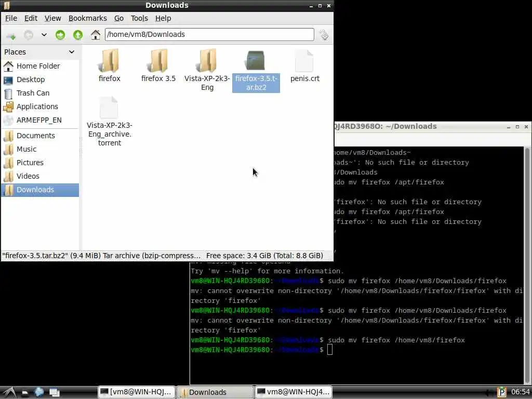The width and height of the screenshot is (532, 399).
Task: Click the green forward navigation arrow
Action: coord(60,35)
